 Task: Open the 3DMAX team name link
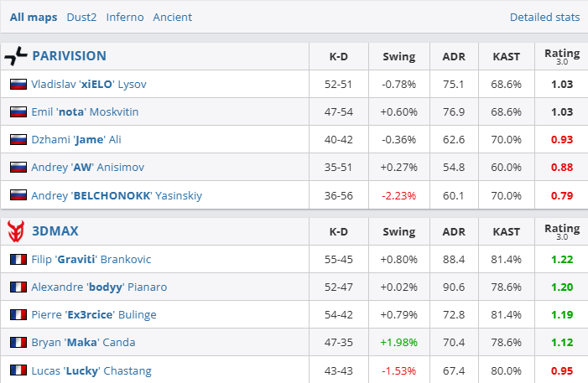[x=55, y=231]
